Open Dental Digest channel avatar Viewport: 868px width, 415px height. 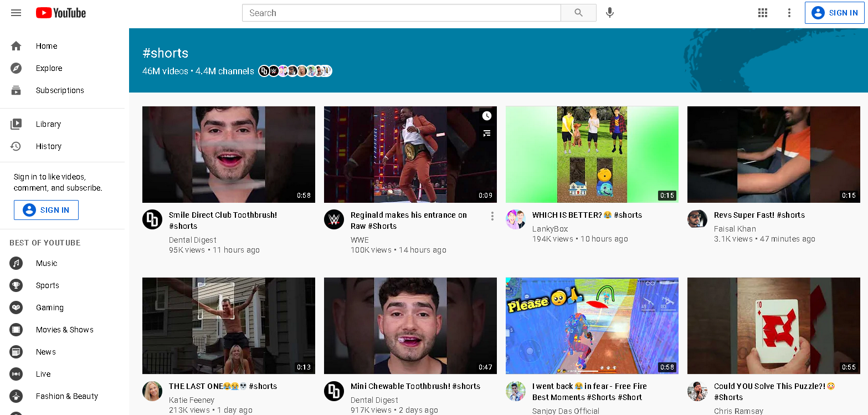click(152, 219)
